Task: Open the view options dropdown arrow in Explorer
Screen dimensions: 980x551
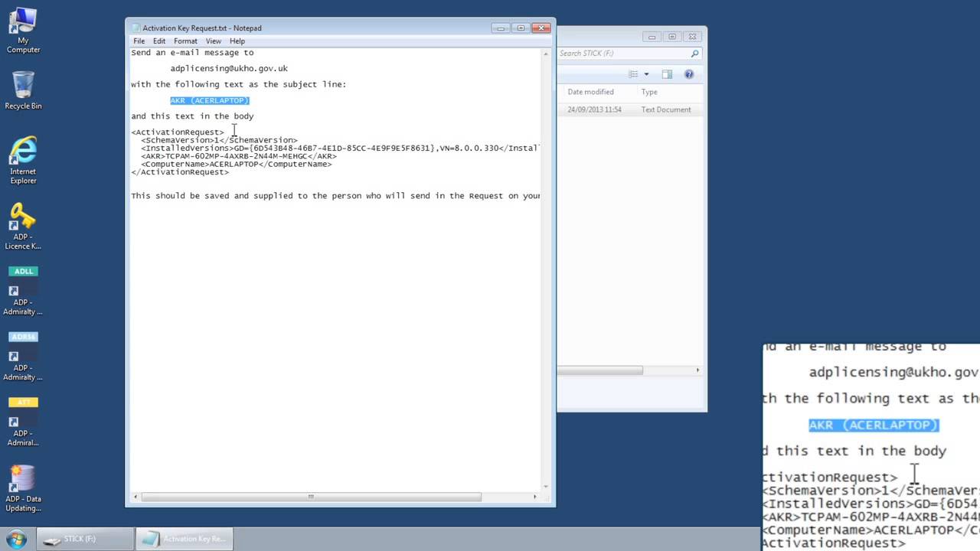Action: coord(646,74)
